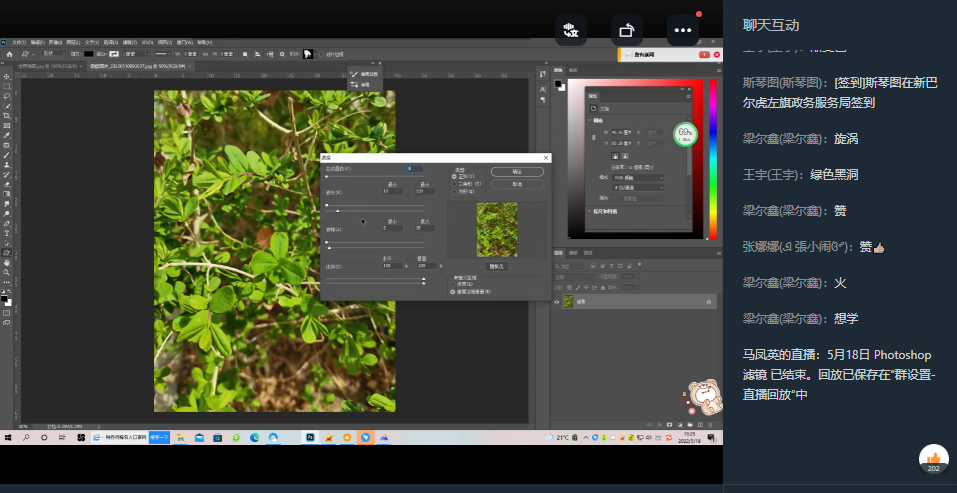This screenshot has width=957, height=493.
Task: Select the Zoom tool in toolbox
Action: pyautogui.click(x=7, y=272)
